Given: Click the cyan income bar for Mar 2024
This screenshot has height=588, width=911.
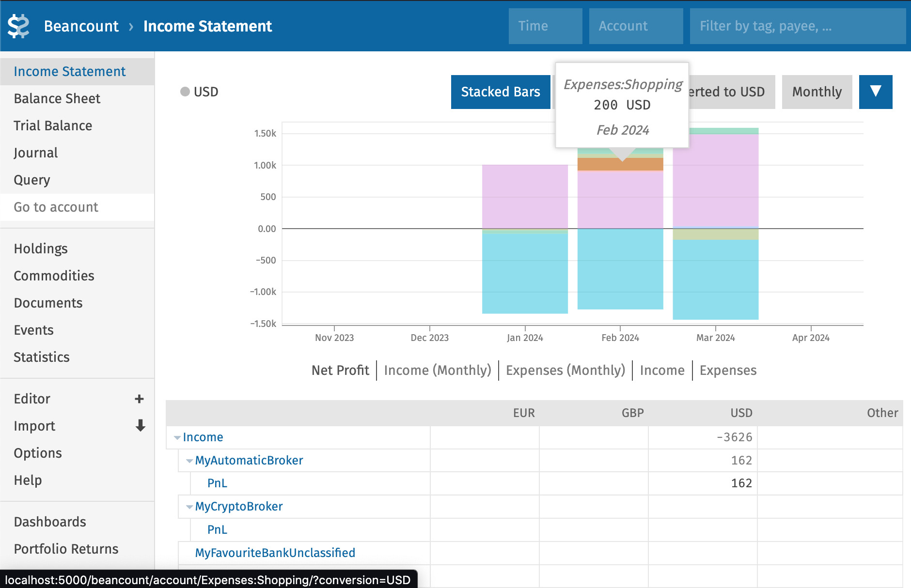Looking at the screenshot, I should point(715,279).
